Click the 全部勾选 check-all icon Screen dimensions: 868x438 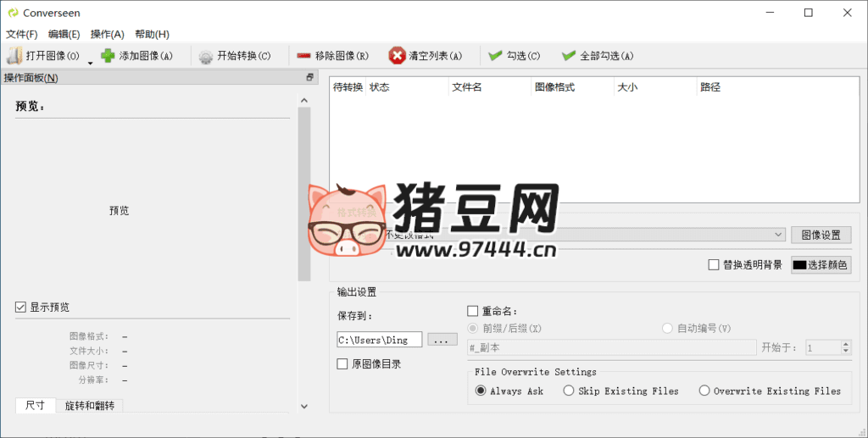[x=569, y=56]
